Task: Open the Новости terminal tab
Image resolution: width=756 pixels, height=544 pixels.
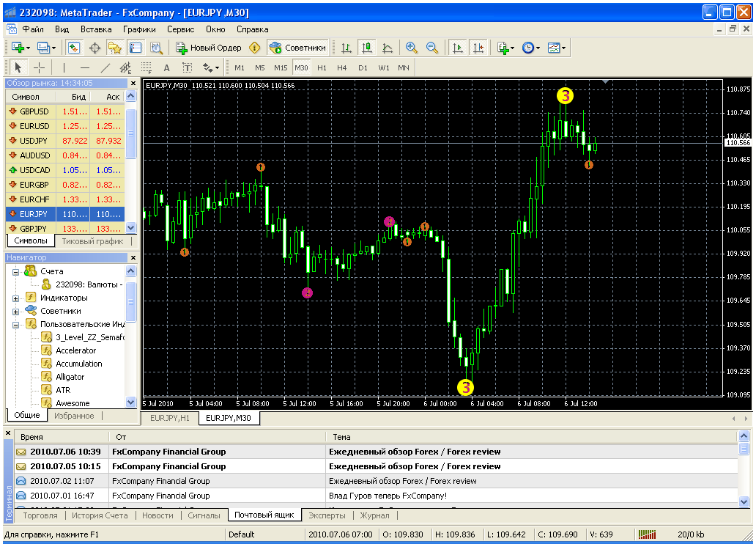Action: (157, 515)
